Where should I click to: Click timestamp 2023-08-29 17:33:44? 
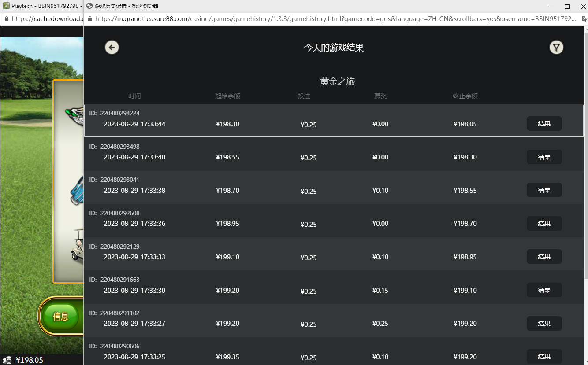tap(134, 124)
